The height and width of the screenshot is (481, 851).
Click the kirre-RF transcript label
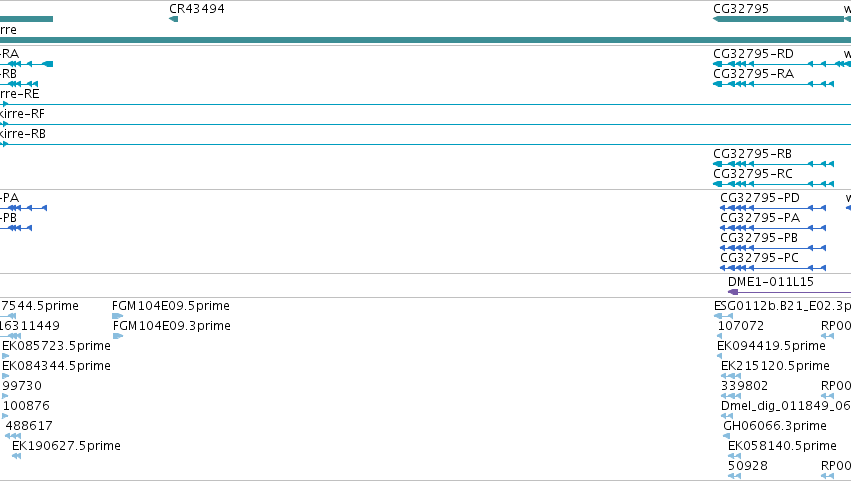click(x=22, y=114)
